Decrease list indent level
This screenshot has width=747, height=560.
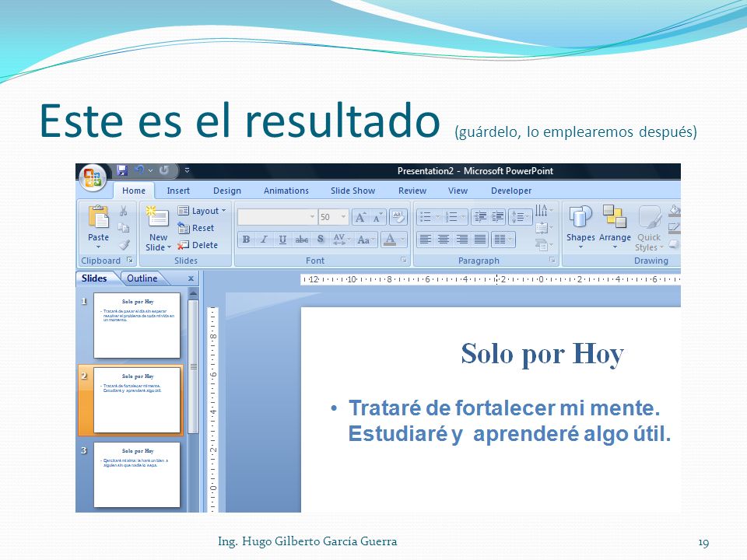pyautogui.click(x=480, y=217)
